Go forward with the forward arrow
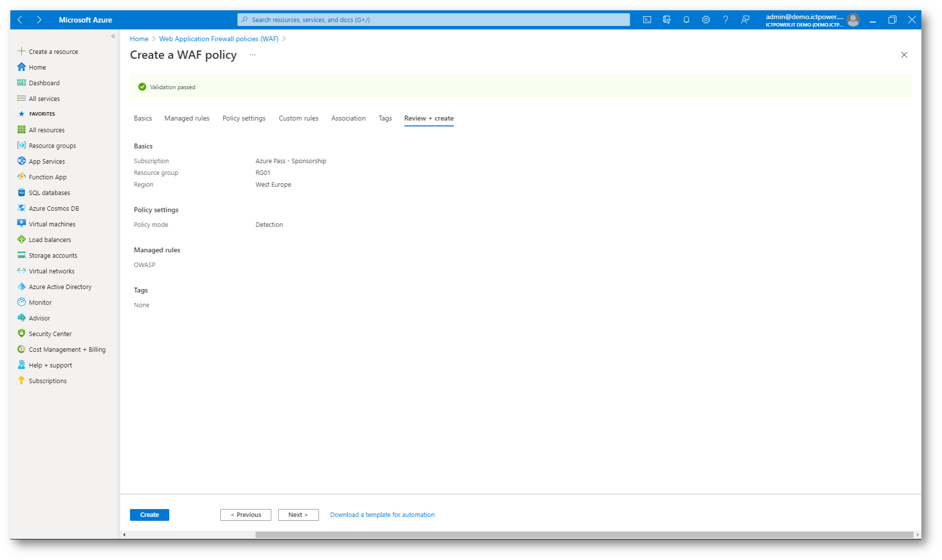 coord(39,20)
